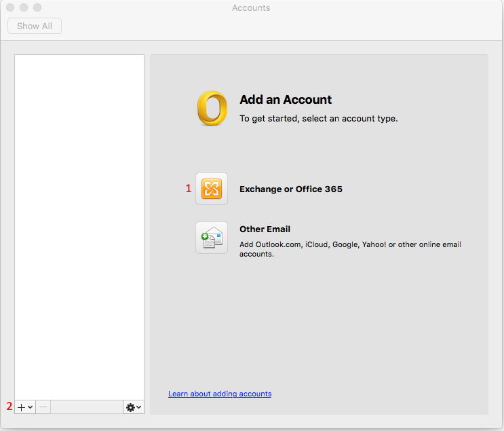Screen dimensions: 504x431
Task: Select Exchange or Office 365 label
Action: [291, 189]
